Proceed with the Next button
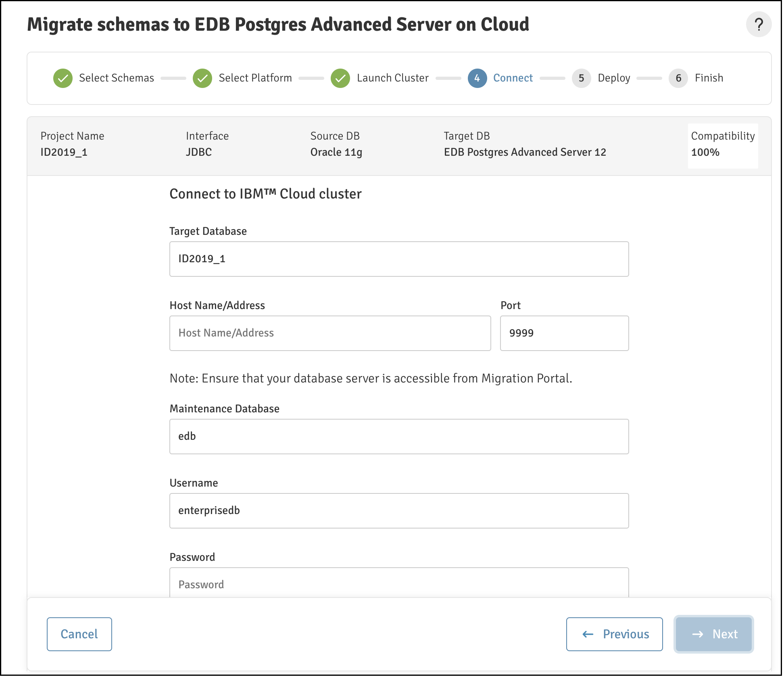784x677 pixels. pyautogui.click(x=714, y=634)
